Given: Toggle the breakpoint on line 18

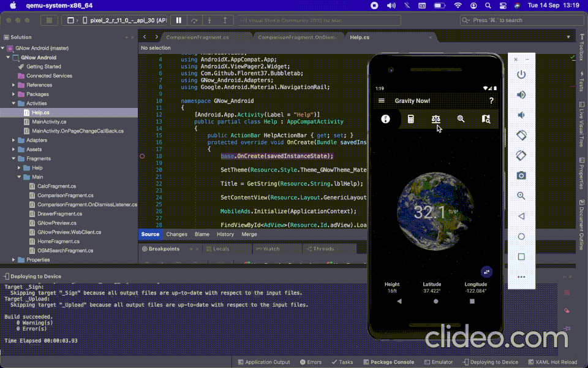Looking at the screenshot, I should (142, 156).
